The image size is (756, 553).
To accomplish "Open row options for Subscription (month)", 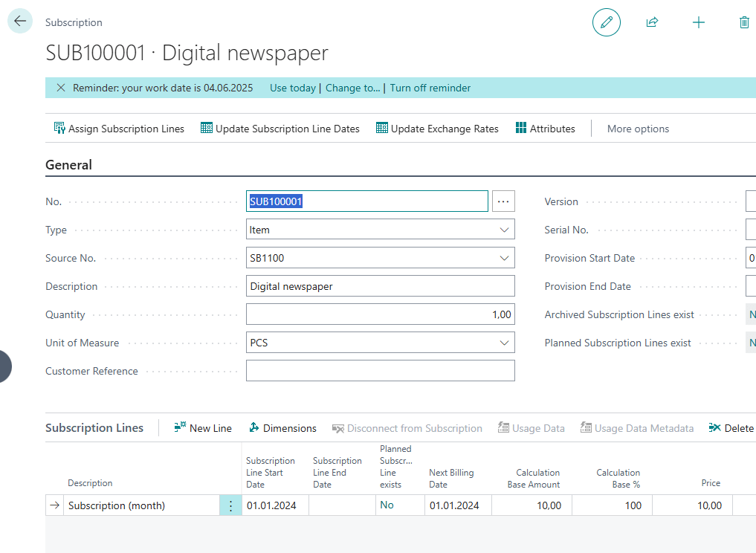I will [x=230, y=505].
